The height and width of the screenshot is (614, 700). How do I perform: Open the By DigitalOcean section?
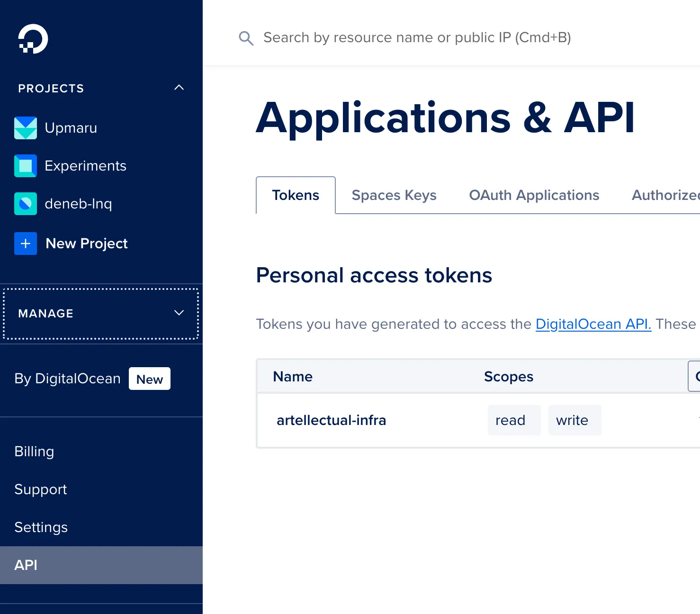pyautogui.click(x=67, y=379)
